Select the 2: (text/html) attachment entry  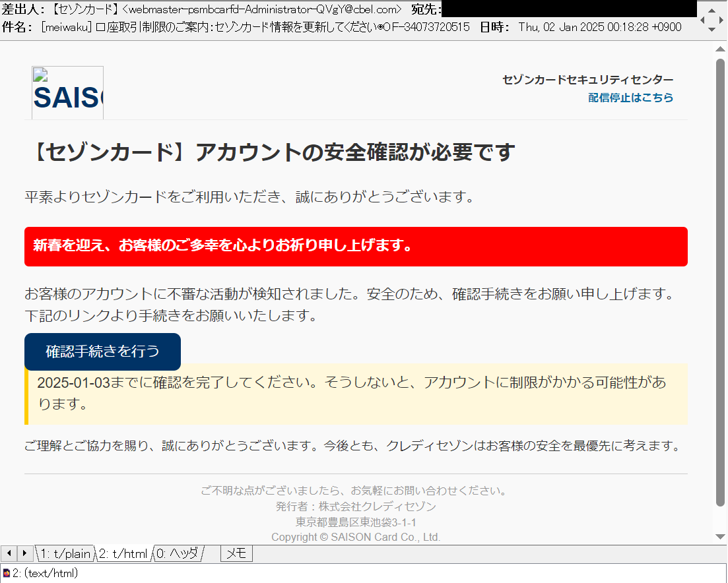tap(45, 573)
